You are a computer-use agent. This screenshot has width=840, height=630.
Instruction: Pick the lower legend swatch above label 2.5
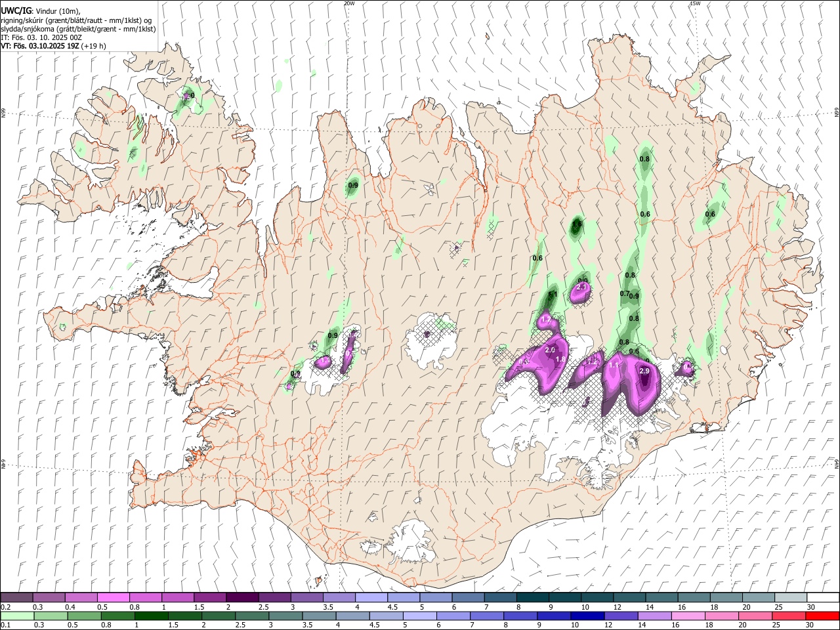(x=252, y=616)
